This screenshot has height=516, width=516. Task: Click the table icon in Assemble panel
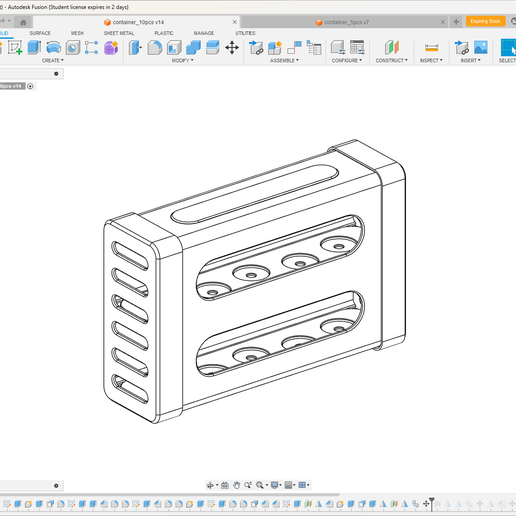314,47
